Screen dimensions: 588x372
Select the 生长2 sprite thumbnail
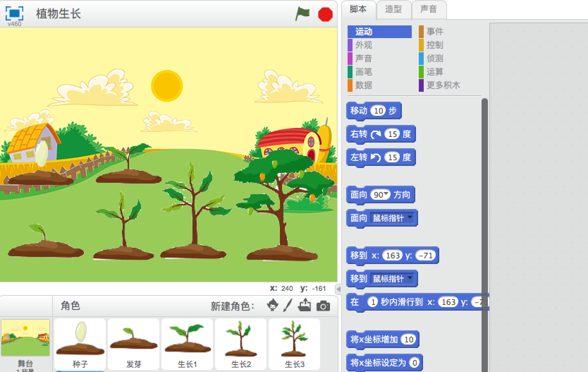(241, 343)
